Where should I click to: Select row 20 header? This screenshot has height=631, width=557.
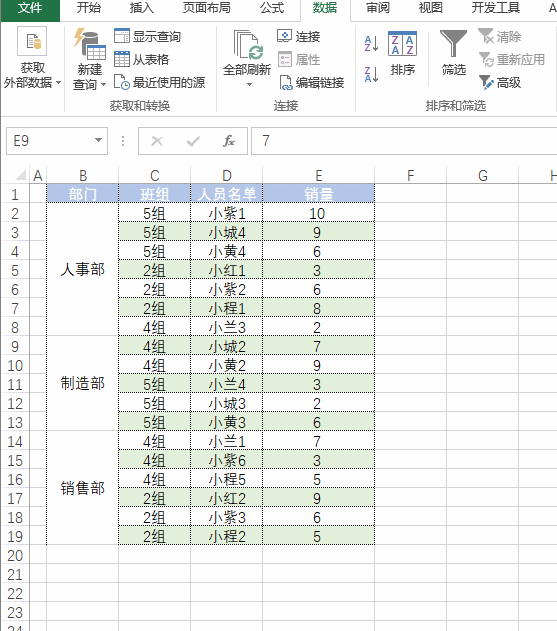[15, 556]
